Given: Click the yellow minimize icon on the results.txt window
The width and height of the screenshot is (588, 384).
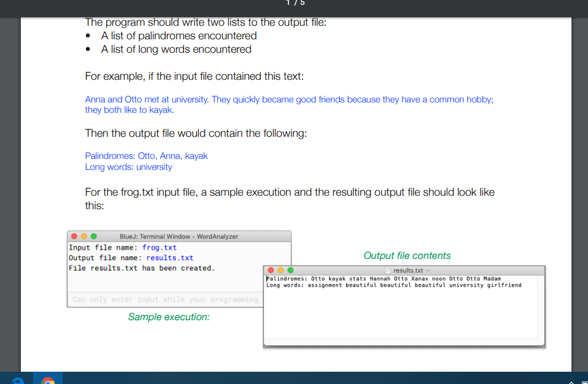Looking at the screenshot, I should (x=280, y=270).
